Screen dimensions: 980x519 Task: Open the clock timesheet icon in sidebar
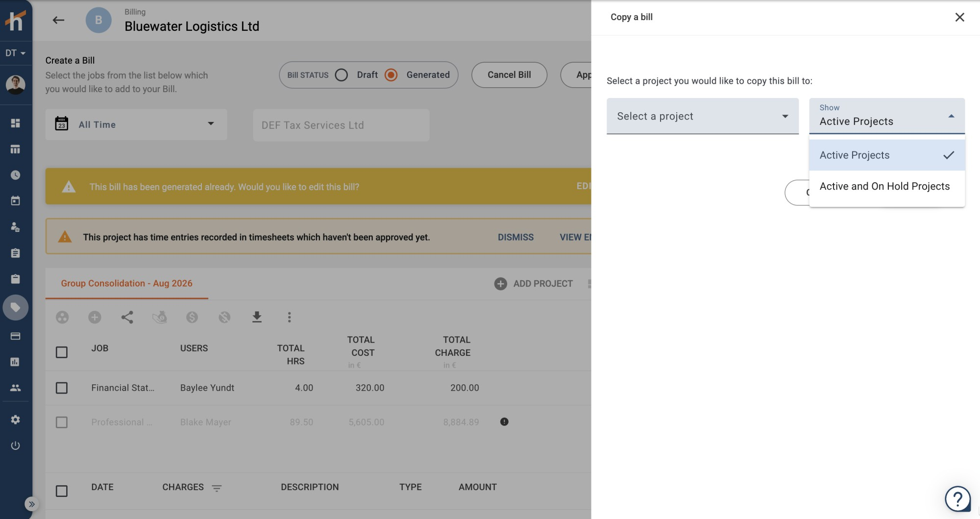(15, 175)
